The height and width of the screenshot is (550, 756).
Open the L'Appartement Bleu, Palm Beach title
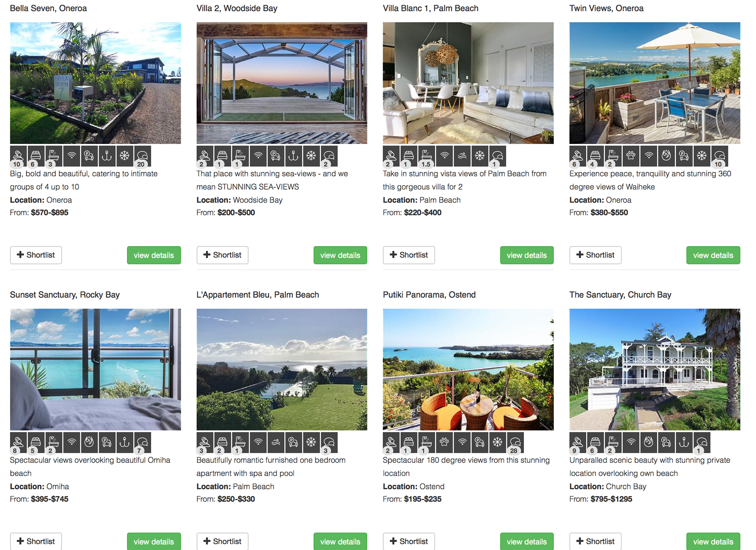(258, 295)
